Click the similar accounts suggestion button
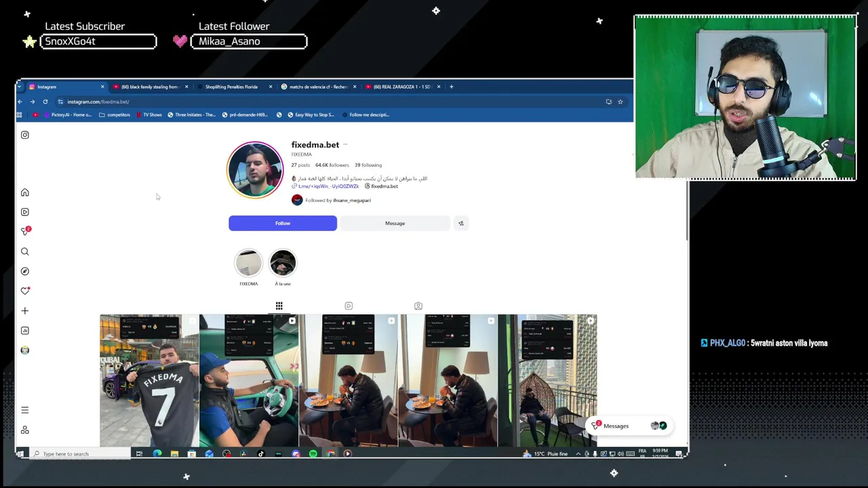Screen dimensions: 868x488 [x=461, y=223]
